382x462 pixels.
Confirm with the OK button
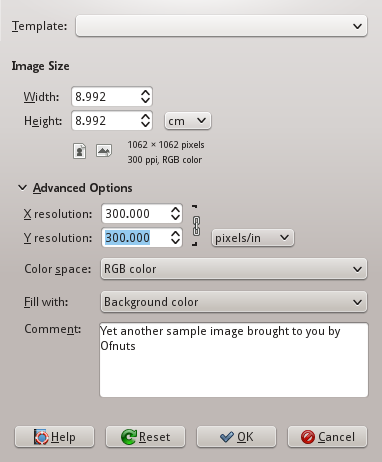click(236, 437)
